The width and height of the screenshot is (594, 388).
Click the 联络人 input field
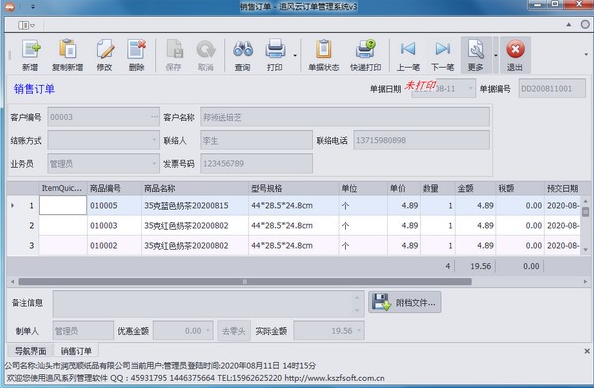[x=256, y=140]
